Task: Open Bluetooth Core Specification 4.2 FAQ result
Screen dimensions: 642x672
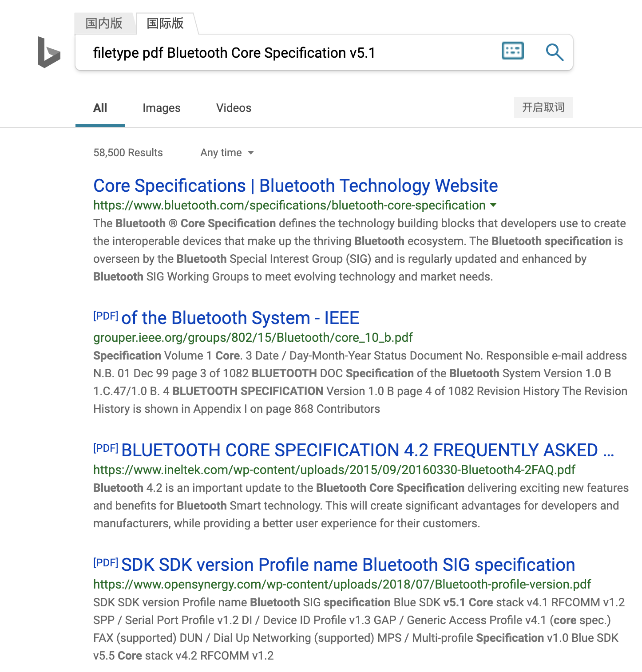Action: pos(368,450)
